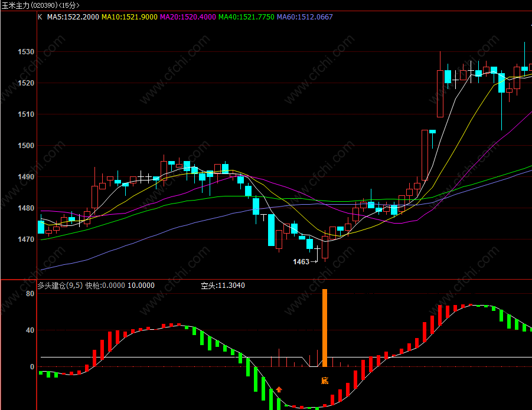Screen dimensions: 532x410
Task: Click the tall orange bar in indicator panel
Action: [x=325, y=327]
